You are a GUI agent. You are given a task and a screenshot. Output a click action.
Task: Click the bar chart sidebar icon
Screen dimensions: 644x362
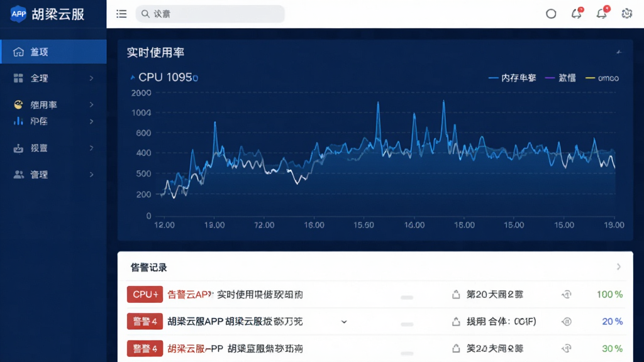(18, 121)
